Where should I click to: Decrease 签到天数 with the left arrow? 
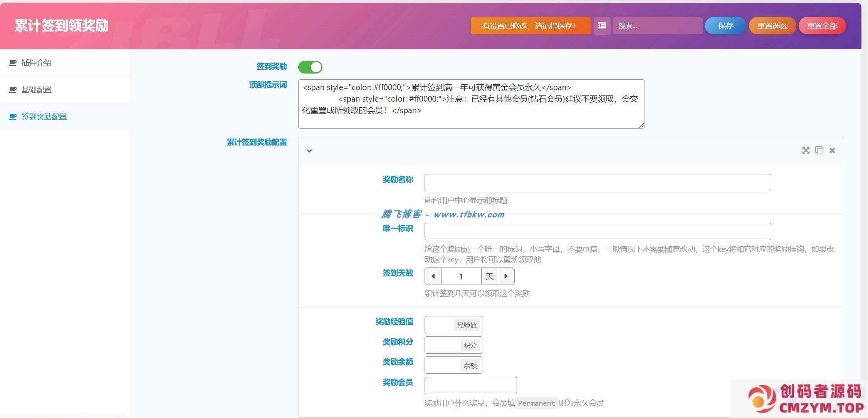pyautogui.click(x=433, y=276)
